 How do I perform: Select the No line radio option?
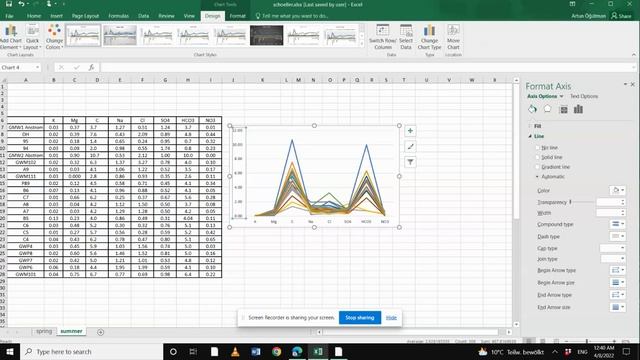[538, 147]
